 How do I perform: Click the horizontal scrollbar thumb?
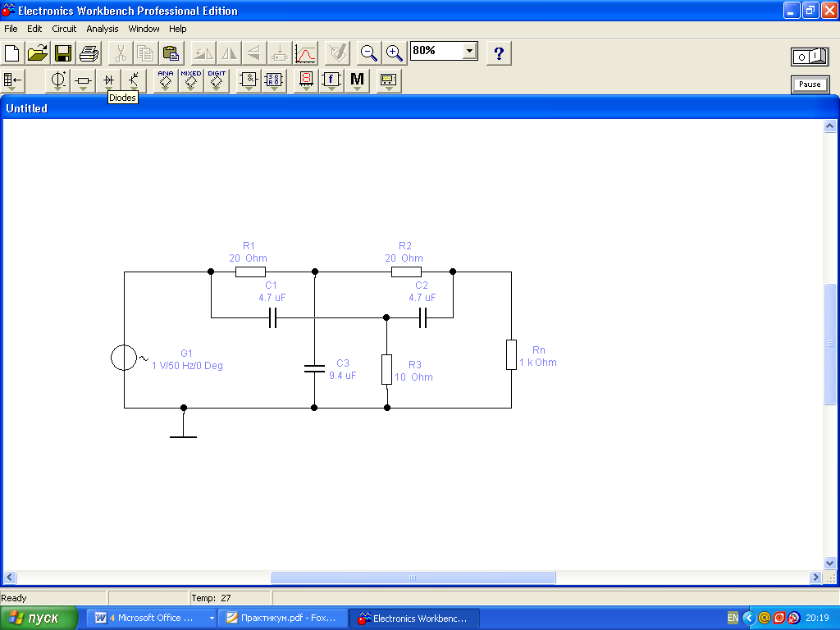[x=413, y=577]
